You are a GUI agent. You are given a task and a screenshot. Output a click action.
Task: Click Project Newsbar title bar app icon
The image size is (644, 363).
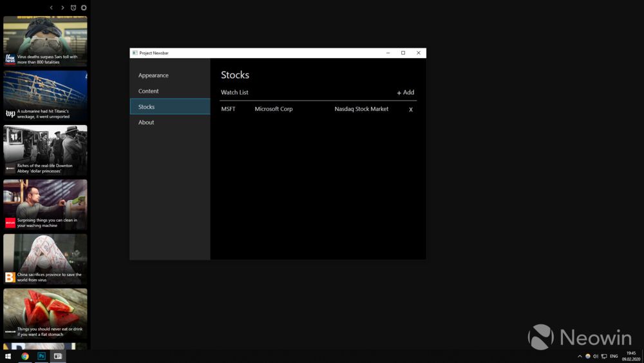[135, 53]
